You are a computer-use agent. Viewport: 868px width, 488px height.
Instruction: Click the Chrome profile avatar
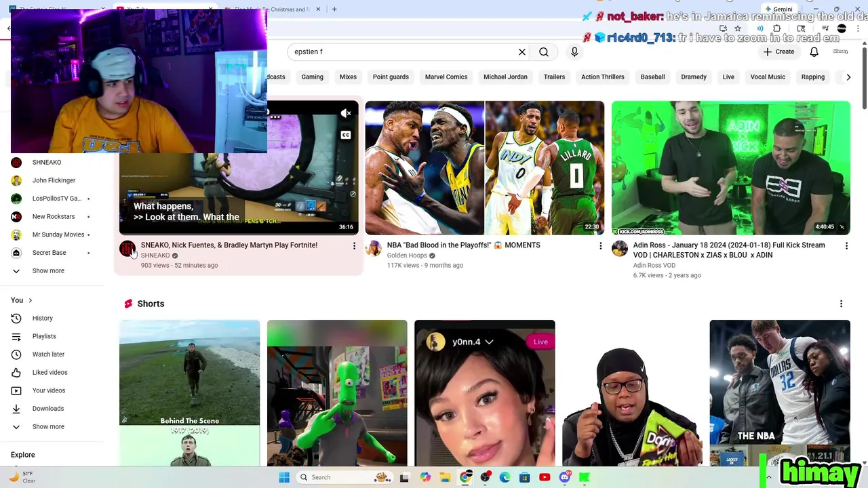pyautogui.click(x=842, y=28)
